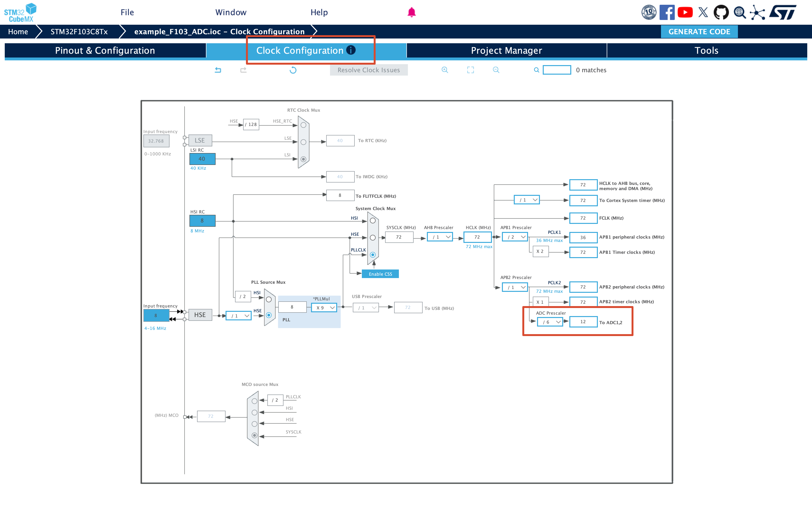The width and height of the screenshot is (812, 510).
Task: Go to Home breadcrumb
Action: 18,32
